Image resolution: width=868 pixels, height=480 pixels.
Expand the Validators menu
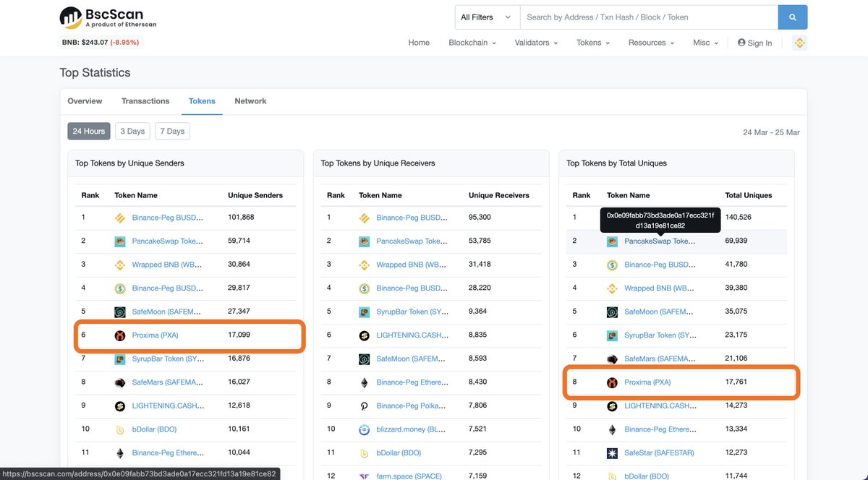pyautogui.click(x=536, y=43)
